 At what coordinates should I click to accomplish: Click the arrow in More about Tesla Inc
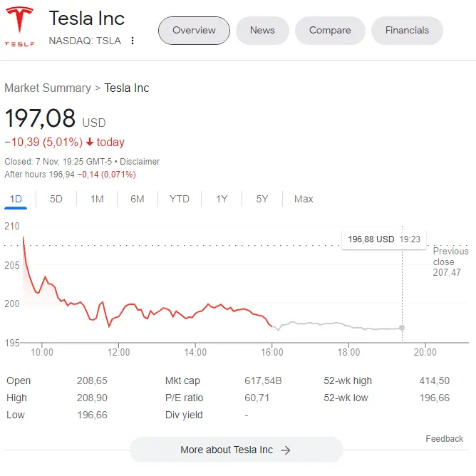coord(285,450)
